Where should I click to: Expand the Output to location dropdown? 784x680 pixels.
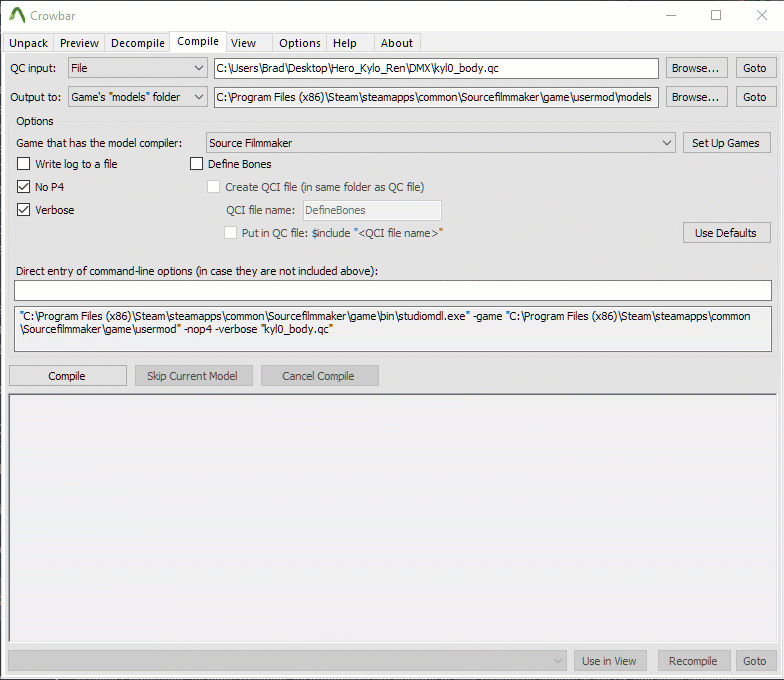click(x=138, y=97)
